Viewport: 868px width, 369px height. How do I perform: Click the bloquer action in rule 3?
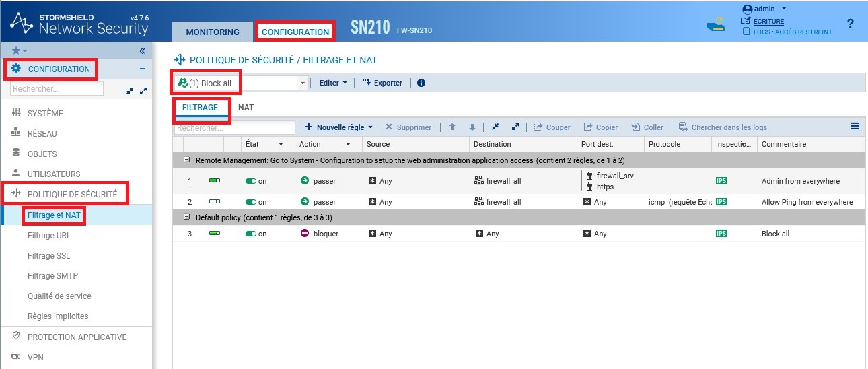coord(319,234)
